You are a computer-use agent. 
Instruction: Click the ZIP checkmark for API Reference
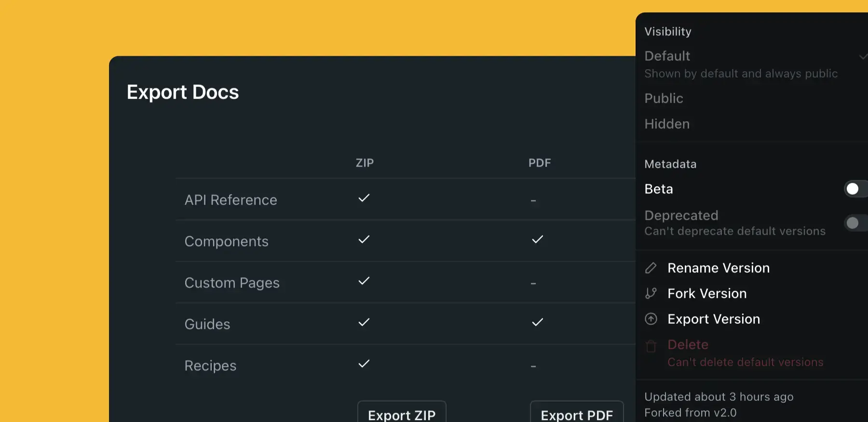365,198
